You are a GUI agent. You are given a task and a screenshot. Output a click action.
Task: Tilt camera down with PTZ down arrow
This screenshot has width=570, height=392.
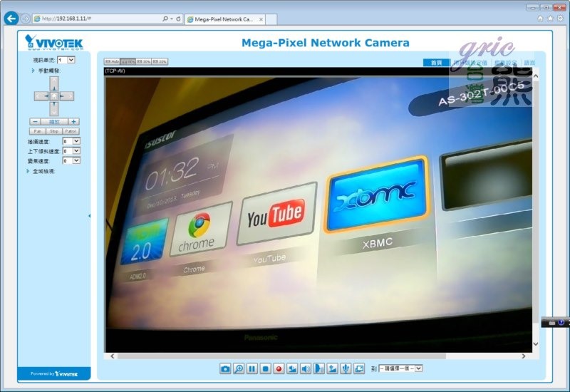coord(54,109)
